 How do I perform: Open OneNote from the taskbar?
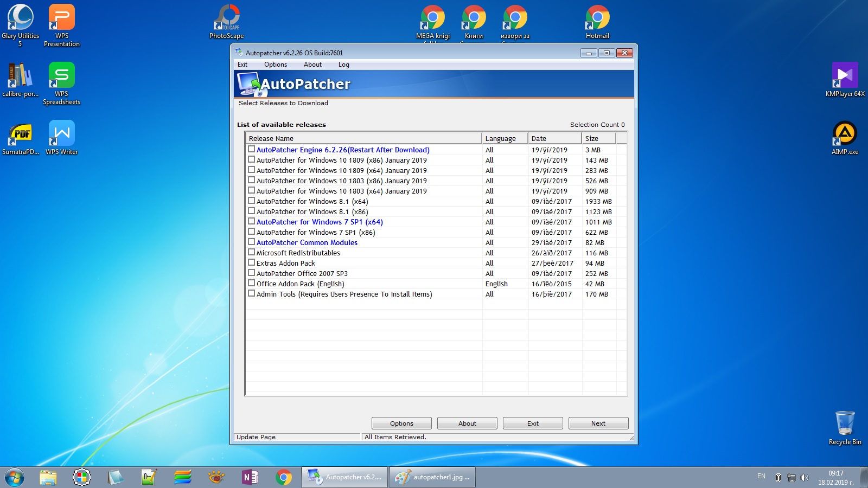coord(250,477)
